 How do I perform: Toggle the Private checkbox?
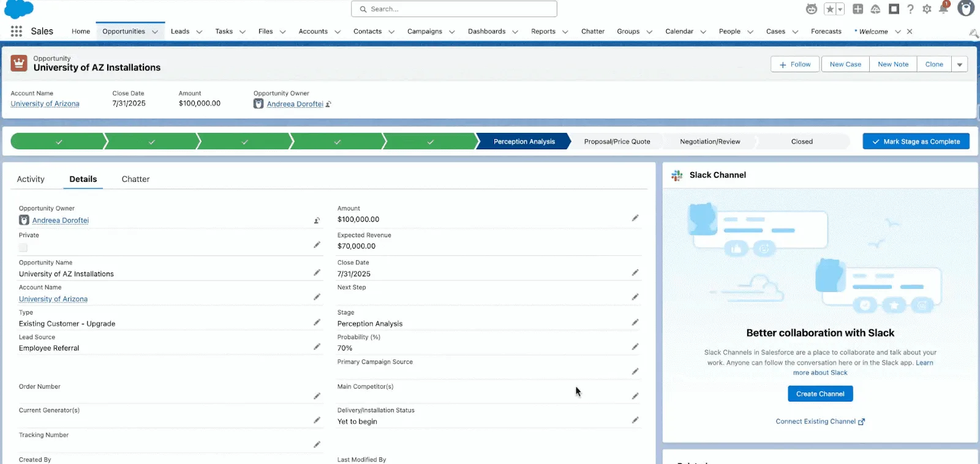[x=23, y=247]
